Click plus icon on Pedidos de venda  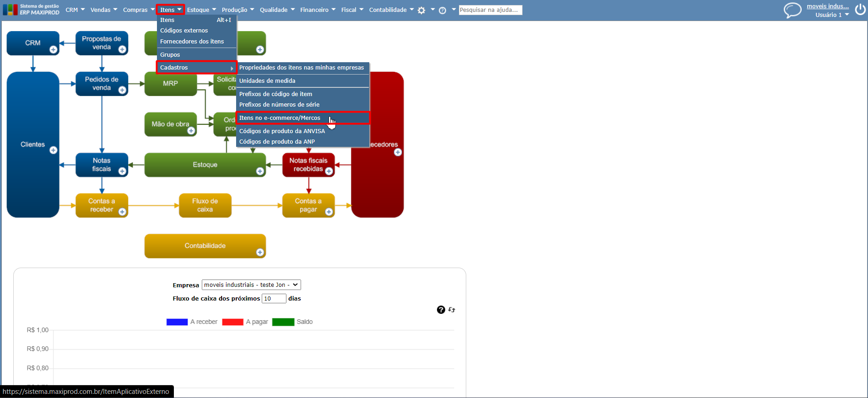(x=122, y=90)
